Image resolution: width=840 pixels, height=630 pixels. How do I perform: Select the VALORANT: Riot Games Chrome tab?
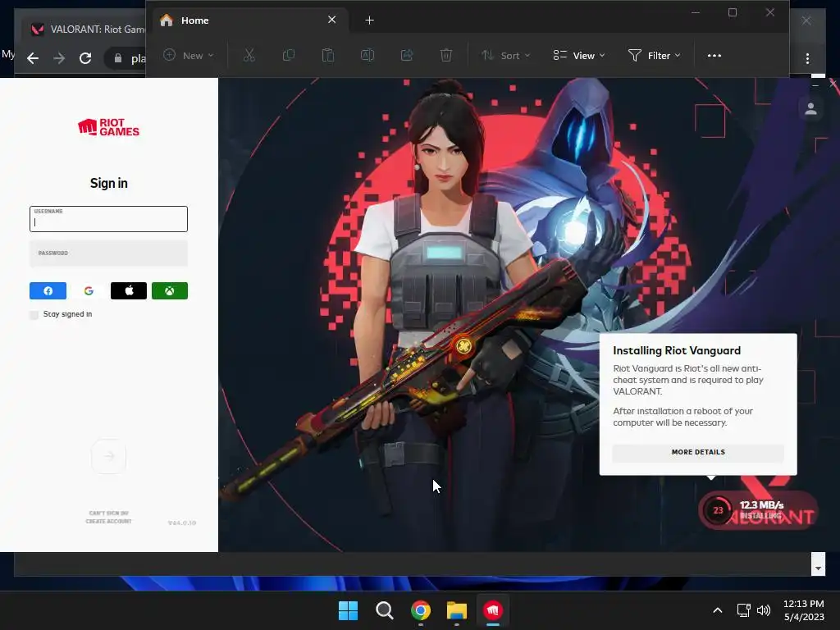(85, 29)
